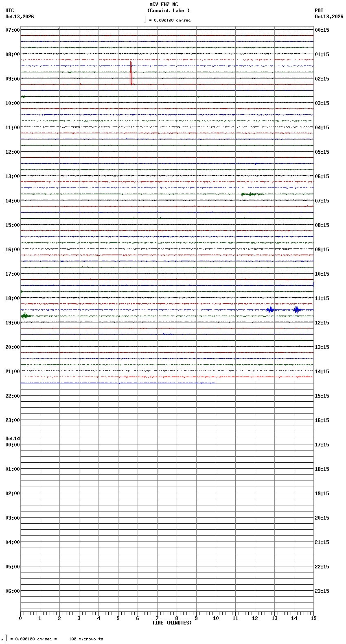Click the 0 minute axis tick label

[x=20, y=618]
